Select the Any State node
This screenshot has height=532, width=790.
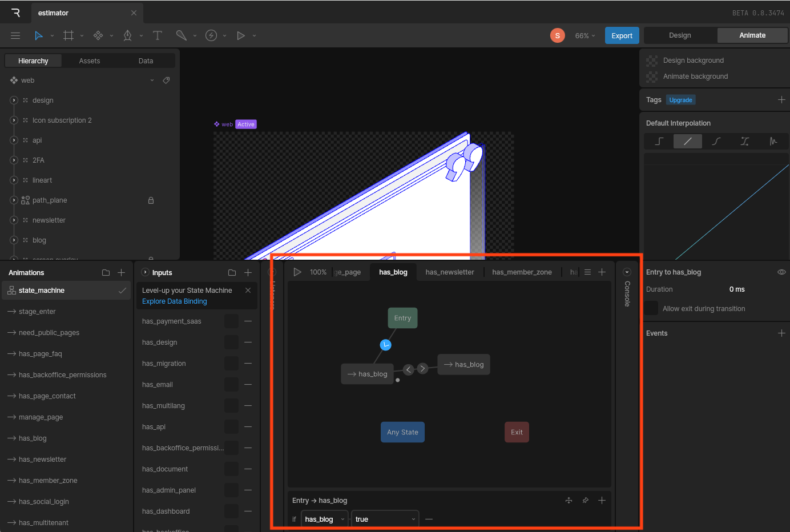(402, 432)
